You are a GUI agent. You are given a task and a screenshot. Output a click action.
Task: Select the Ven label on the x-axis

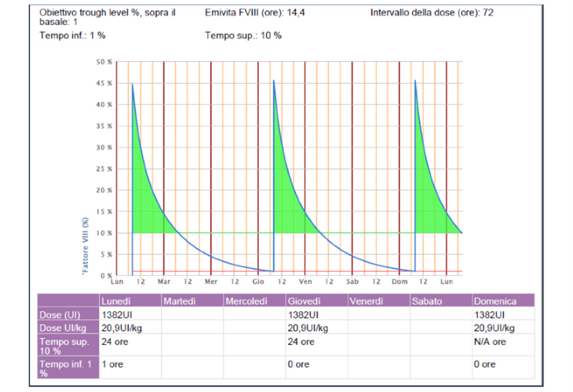(x=305, y=281)
